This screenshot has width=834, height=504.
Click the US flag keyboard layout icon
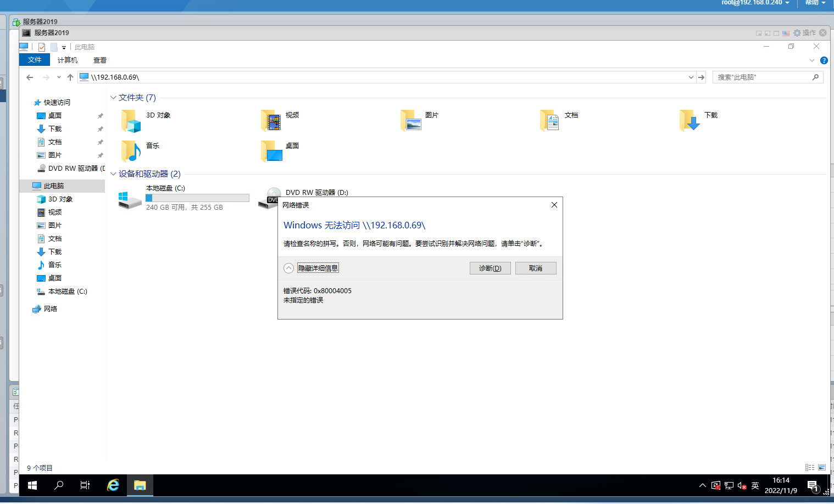point(786,33)
